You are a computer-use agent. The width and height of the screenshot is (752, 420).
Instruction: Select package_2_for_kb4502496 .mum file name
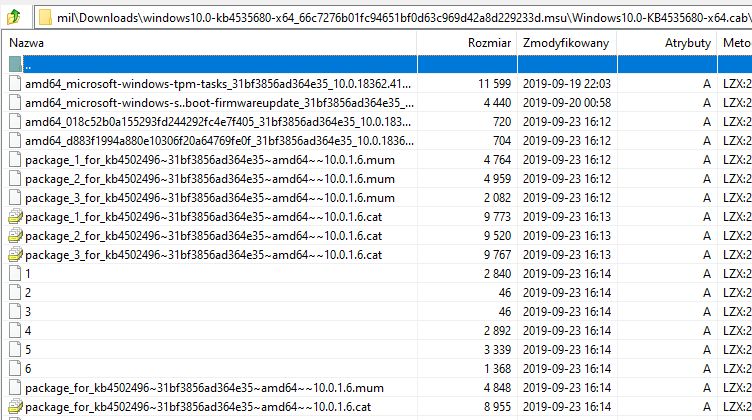point(210,179)
